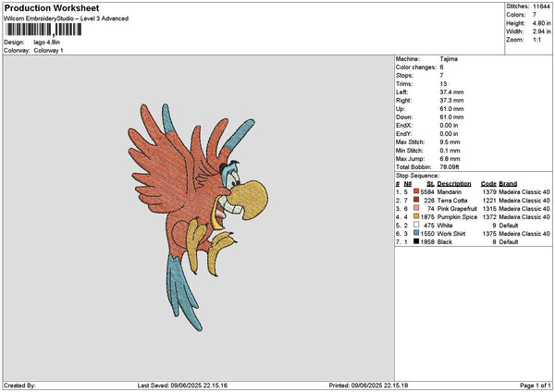Viewport: 555px width, 392px height.
Task: Click the barcode under the worksheet title
Action: (x=42, y=31)
